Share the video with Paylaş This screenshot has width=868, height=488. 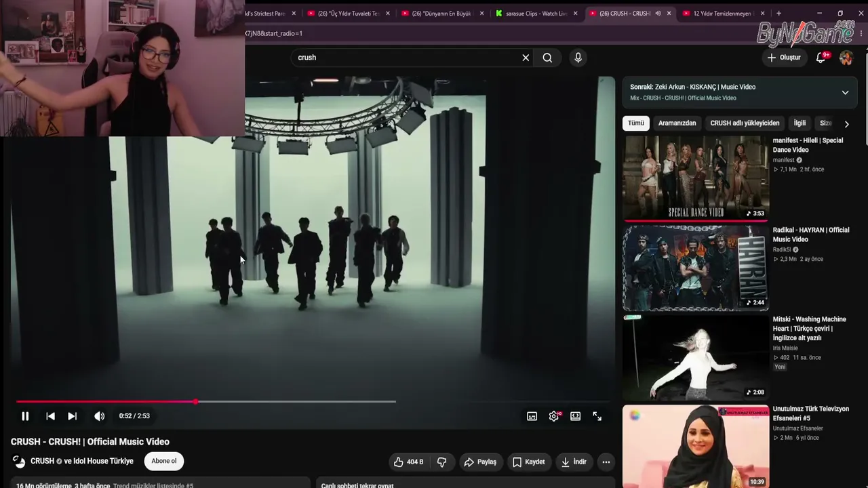[480, 462]
